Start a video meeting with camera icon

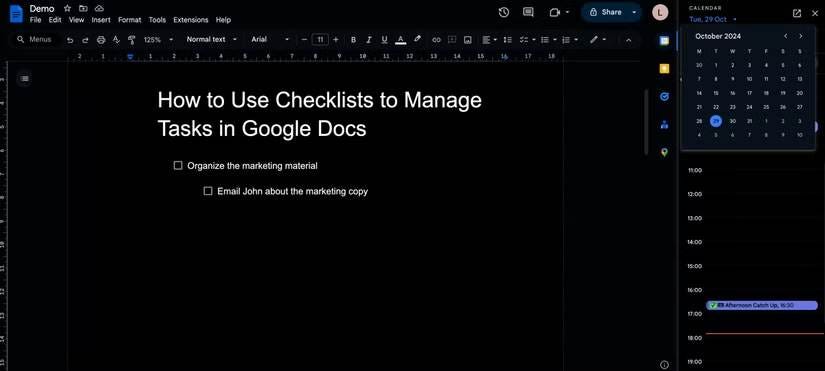click(x=555, y=12)
